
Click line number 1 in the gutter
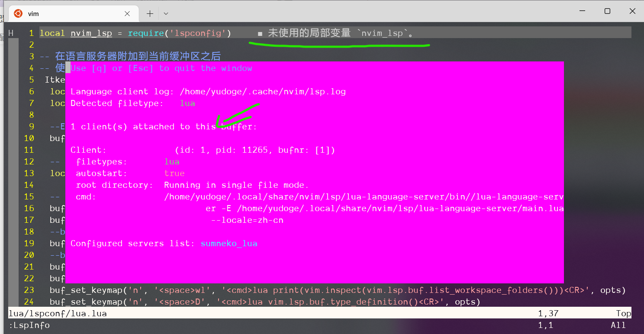(x=32, y=33)
